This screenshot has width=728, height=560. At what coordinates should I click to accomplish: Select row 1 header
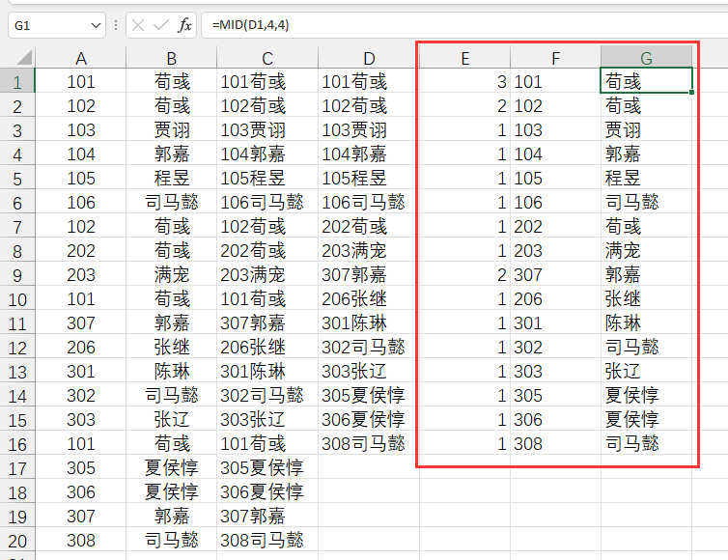(x=17, y=82)
